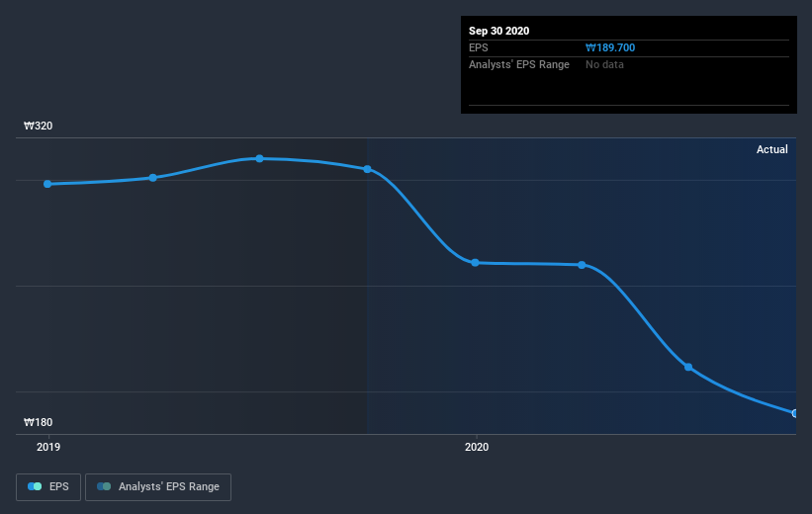Click the 2020 x-axis label

(x=477, y=447)
